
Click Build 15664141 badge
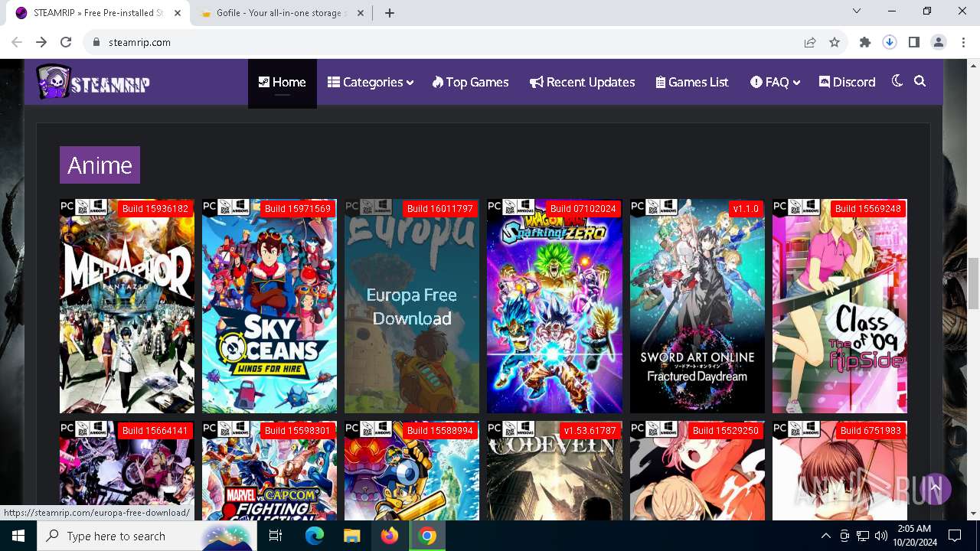155,431
